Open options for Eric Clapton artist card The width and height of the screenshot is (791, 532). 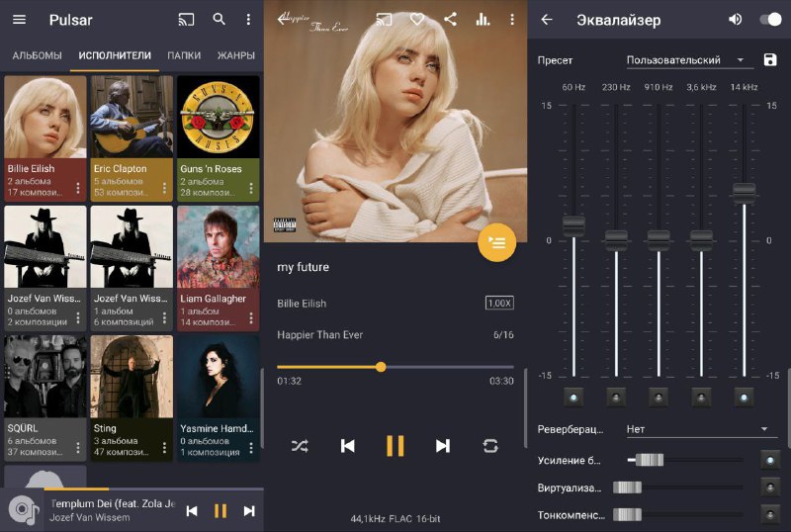click(x=164, y=188)
